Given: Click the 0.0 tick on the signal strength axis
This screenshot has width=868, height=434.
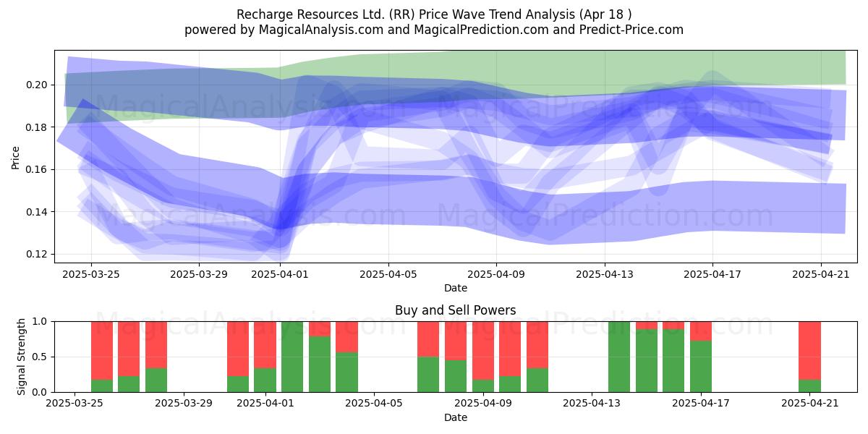Looking at the screenshot, I should click(x=41, y=392).
